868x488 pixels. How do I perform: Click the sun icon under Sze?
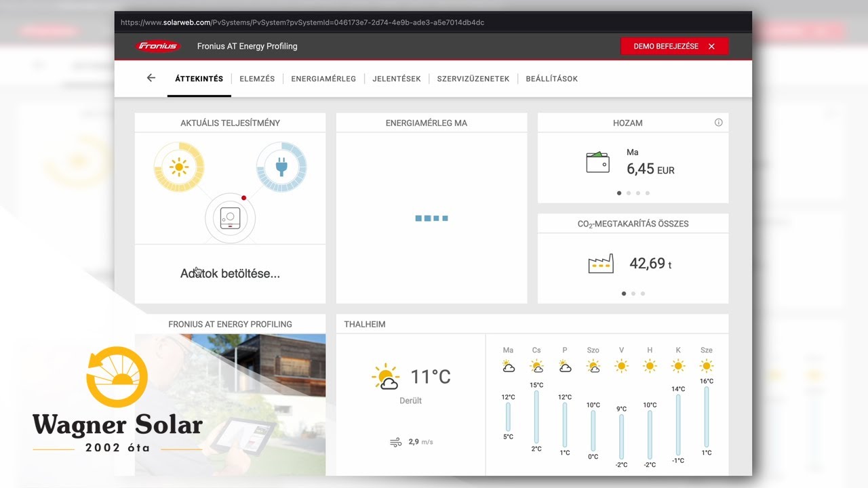[x=707, y=366]
